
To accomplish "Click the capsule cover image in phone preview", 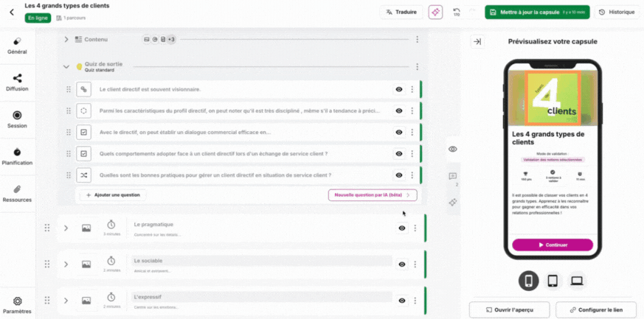I will coord(553,98).
